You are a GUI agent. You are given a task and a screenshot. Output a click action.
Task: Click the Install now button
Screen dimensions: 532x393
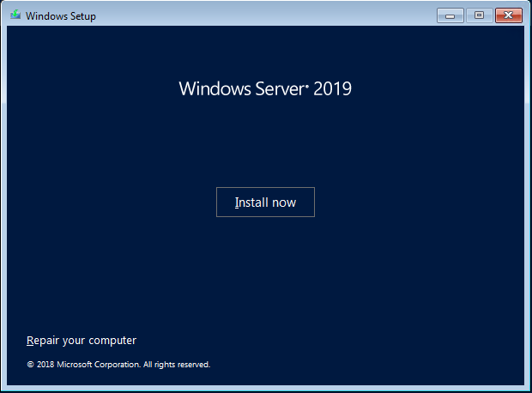[265, 202]
